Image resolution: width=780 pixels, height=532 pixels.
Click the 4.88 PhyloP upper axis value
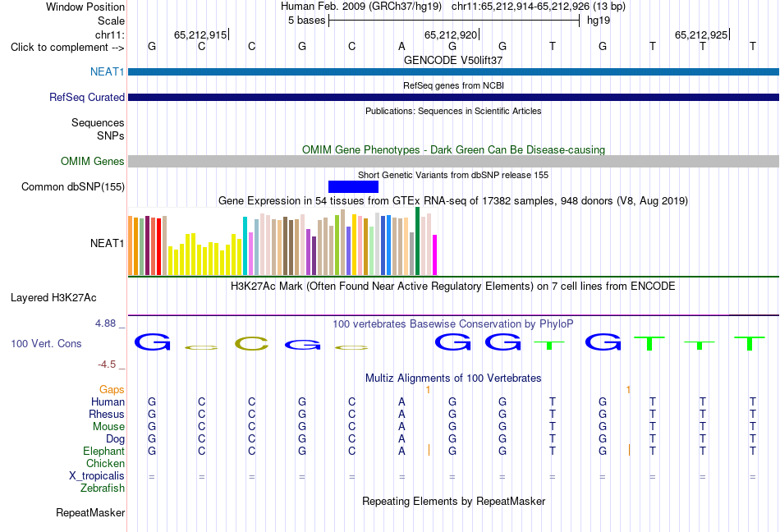tap(105, 323)
